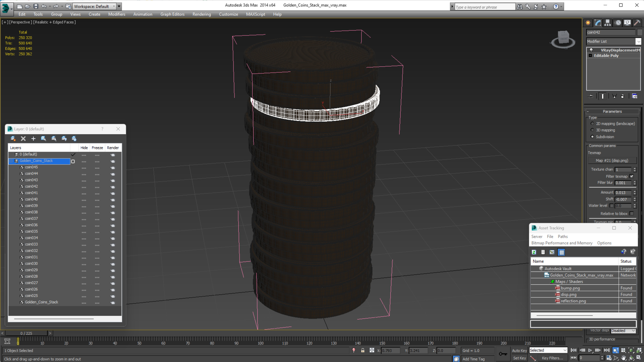
Task: Click the Map #21 (disp.png) button
Action: (612, 160)
